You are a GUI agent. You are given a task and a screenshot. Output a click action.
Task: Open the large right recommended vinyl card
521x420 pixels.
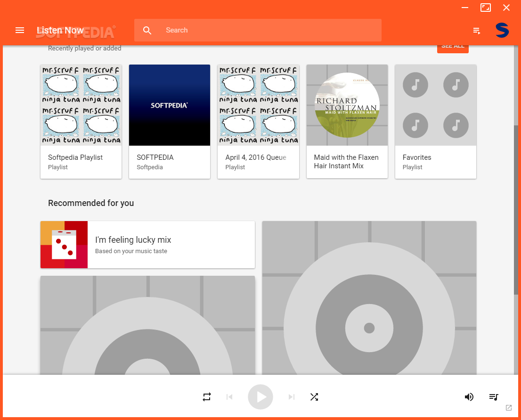click(369, 297)
